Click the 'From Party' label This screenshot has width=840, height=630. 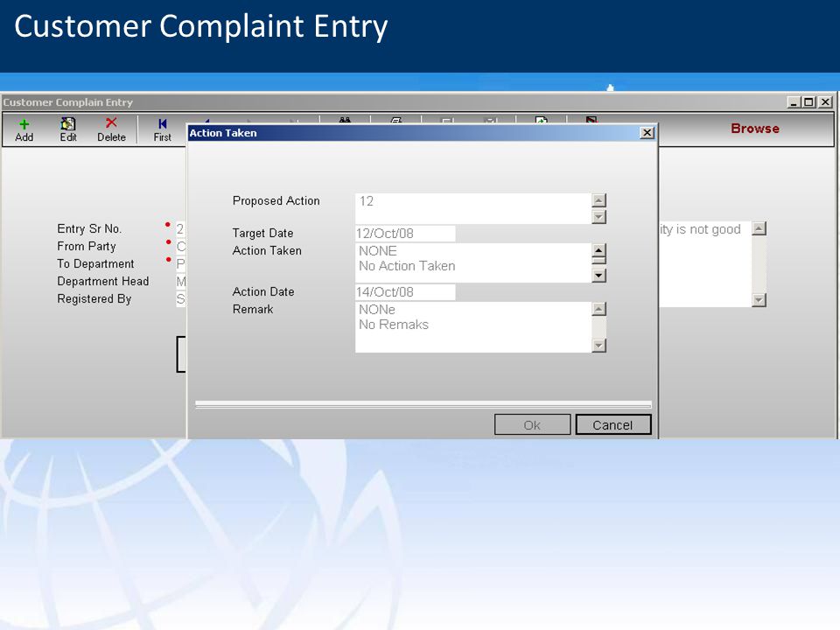click(x=87, y=247)
